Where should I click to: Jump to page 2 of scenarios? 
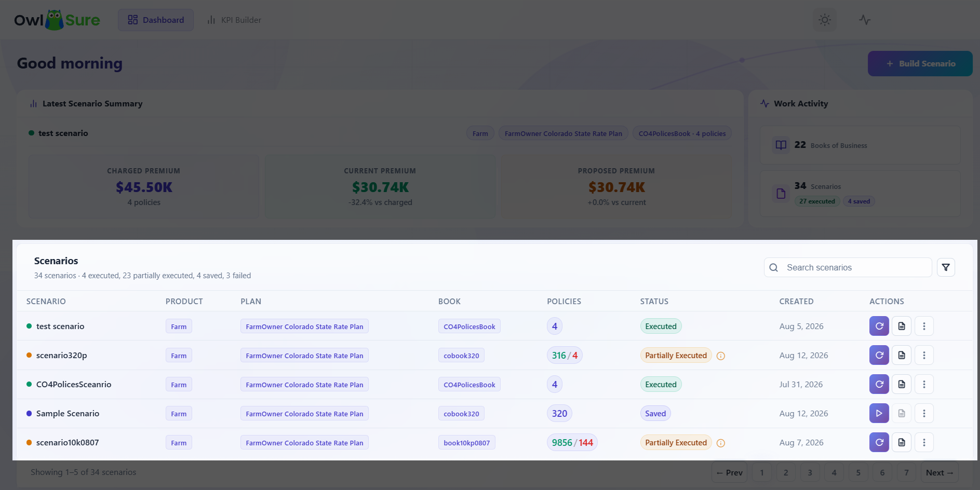(786, 472)
